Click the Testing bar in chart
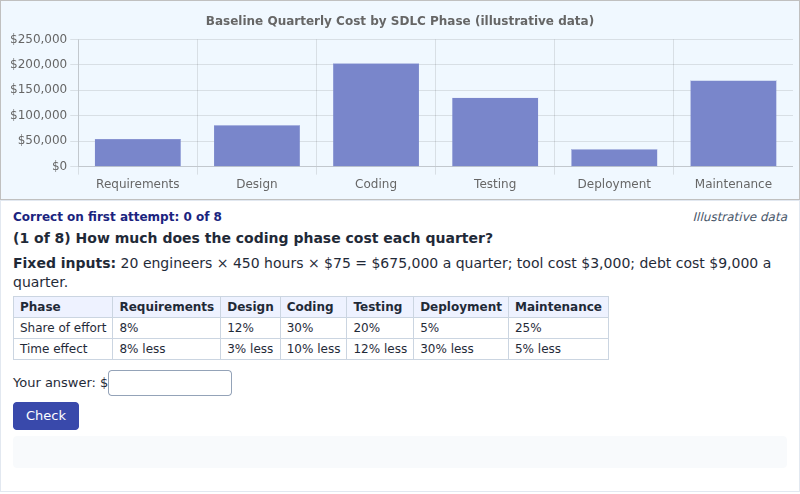800x494 pixels. tap(495, 132)
